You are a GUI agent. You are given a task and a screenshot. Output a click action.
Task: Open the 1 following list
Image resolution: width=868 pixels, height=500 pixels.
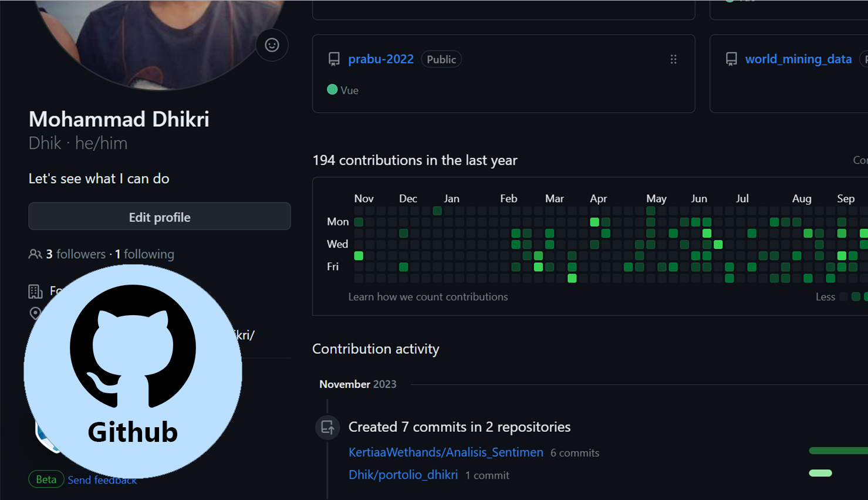click(x=144, y=254)
